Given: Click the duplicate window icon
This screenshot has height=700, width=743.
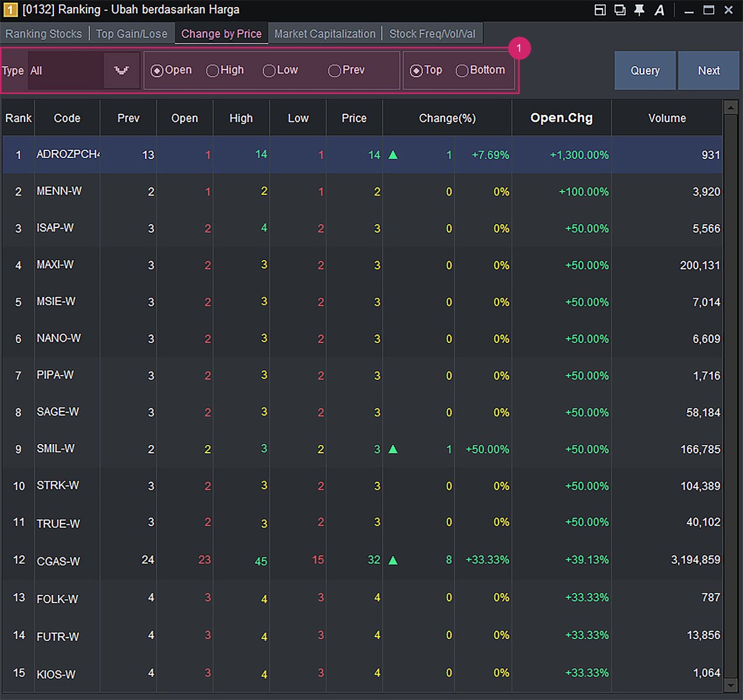Looking at the screenshot, I should (620, 10).
